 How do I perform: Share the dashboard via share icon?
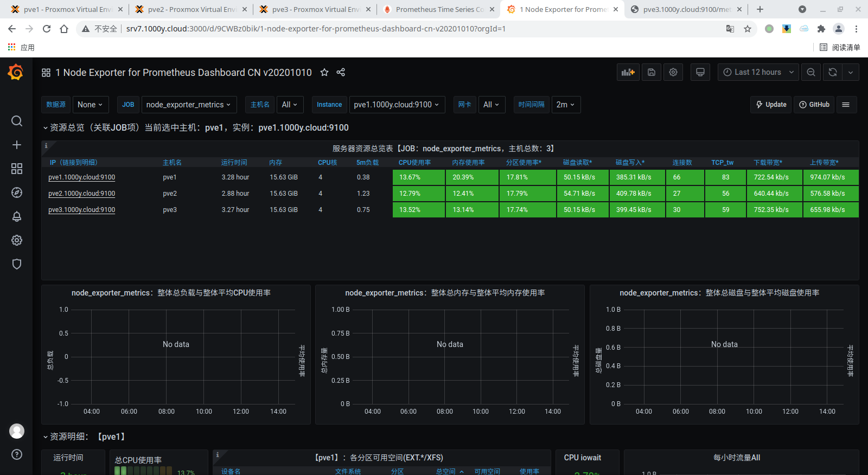[x=341, y=72]
